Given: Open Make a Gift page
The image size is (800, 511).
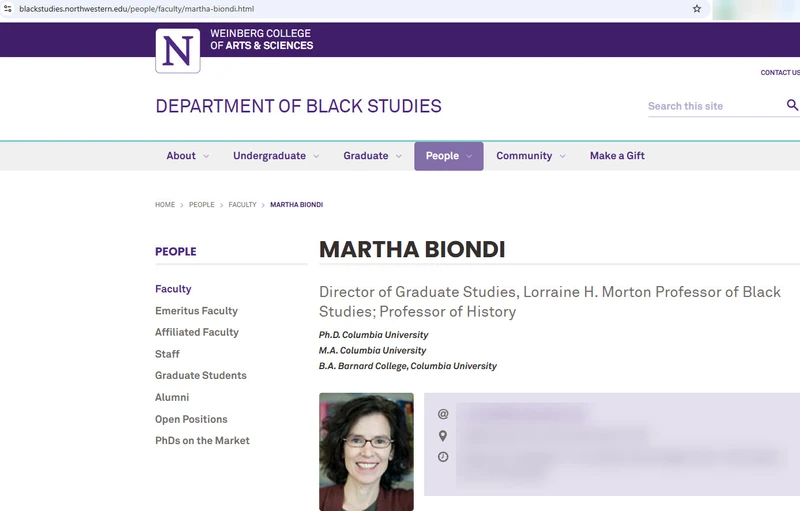Looking at the screenshot, I should tap(617, 156).
